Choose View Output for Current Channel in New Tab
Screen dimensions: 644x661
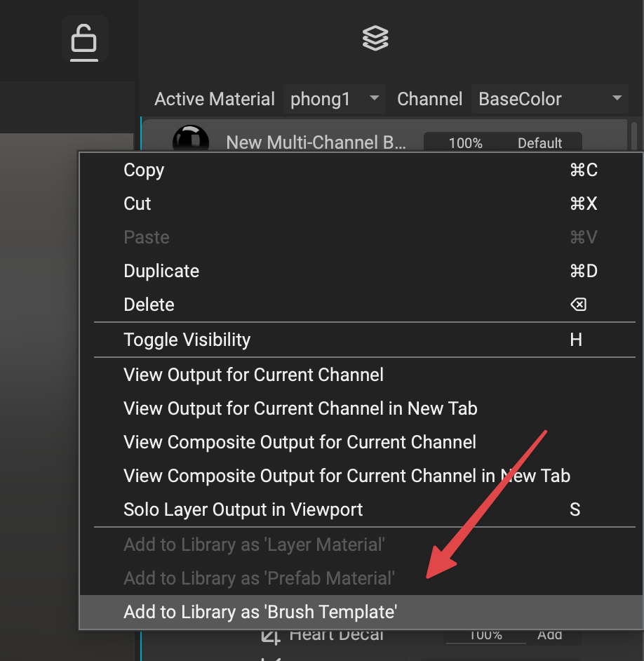click(x=300, y=409)
